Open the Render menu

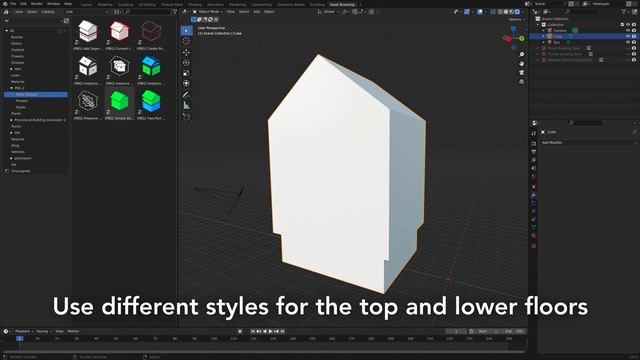pos(37,4)
